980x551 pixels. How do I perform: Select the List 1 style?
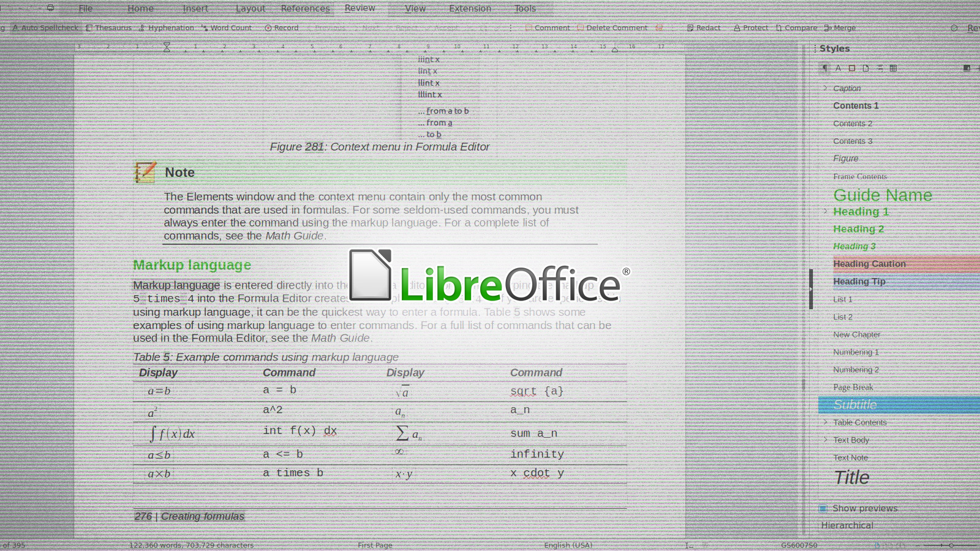click(843, 299)
